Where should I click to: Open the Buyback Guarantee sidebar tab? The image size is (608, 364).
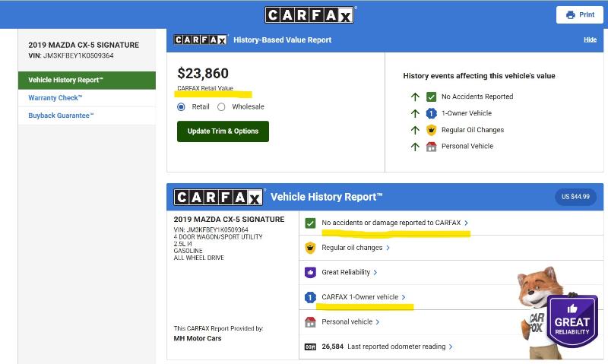(61, 116)
